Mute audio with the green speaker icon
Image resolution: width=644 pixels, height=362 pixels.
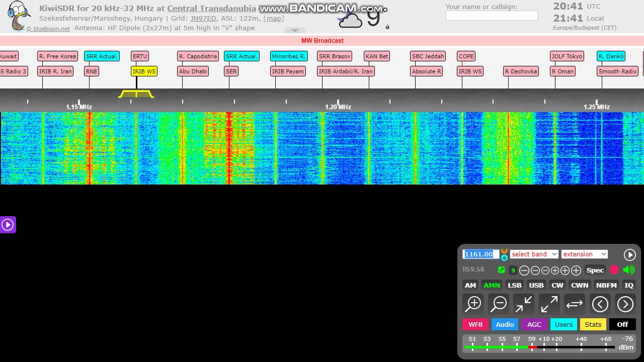point(629,270)
